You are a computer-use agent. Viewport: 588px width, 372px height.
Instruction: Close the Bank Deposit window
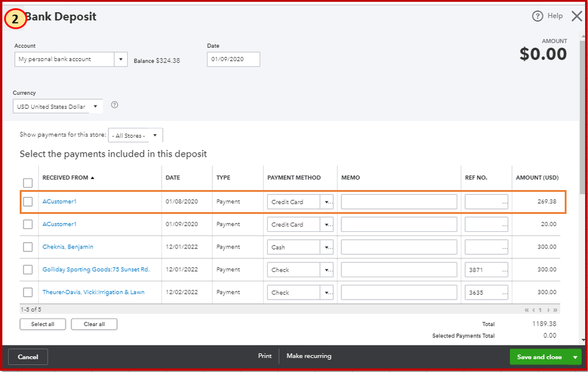(x=577, y=16)
